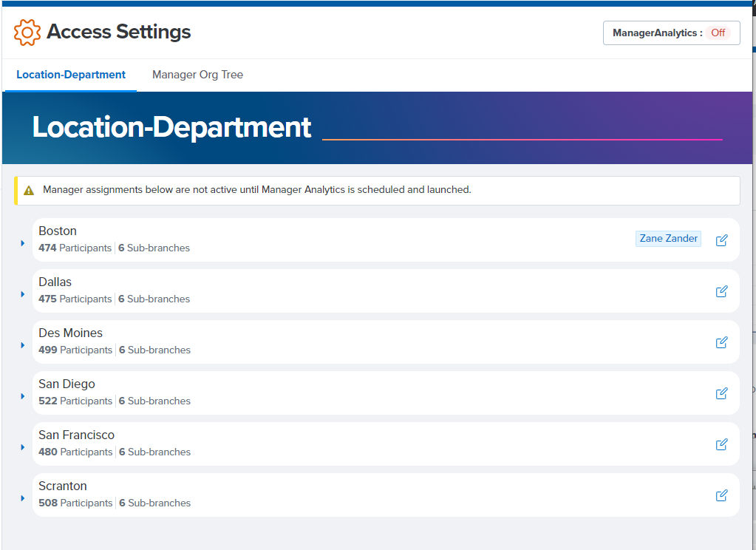Edit manager assignment for Des Moines

pyautogui.click(x=721, y=342)
